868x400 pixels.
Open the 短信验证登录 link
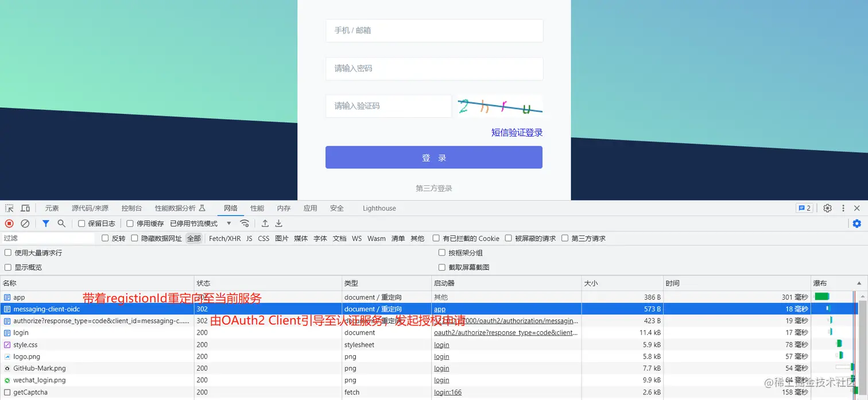click(x=516, y=133)
